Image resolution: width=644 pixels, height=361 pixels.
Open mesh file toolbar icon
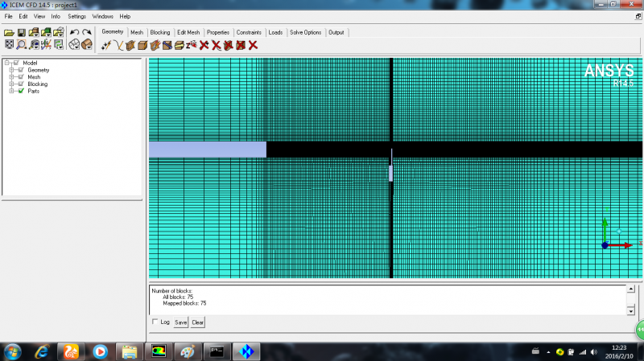coord(46,32)
